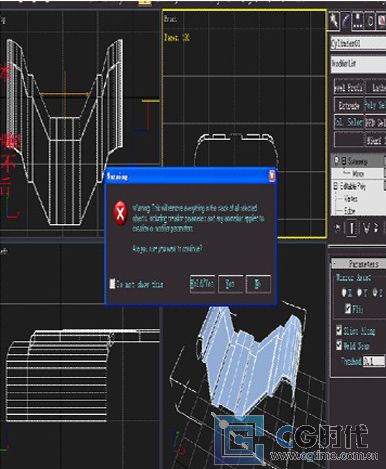This screenshot has height=469, width=386.
Task: Apply the Vol. Select modifier button
Action: tap(349, 123)
